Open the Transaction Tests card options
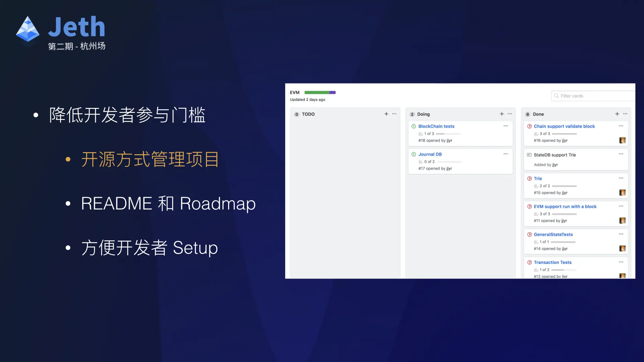The image size is (644, 362). click(621, 262)
